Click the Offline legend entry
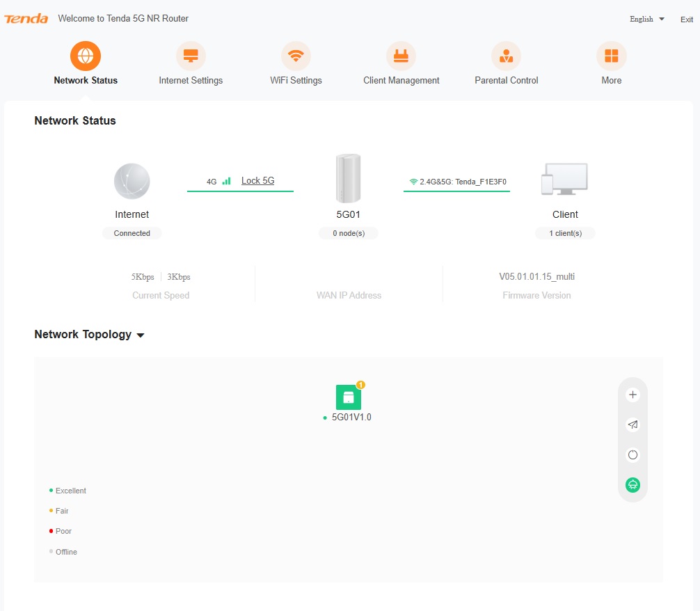 coord(63,552)
